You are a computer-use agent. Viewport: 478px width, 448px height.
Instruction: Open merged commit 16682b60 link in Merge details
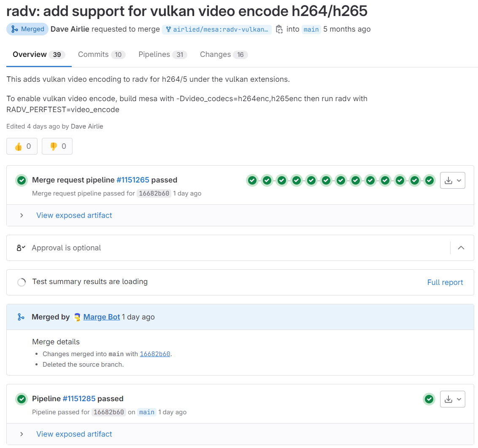[x=155, y=354]
